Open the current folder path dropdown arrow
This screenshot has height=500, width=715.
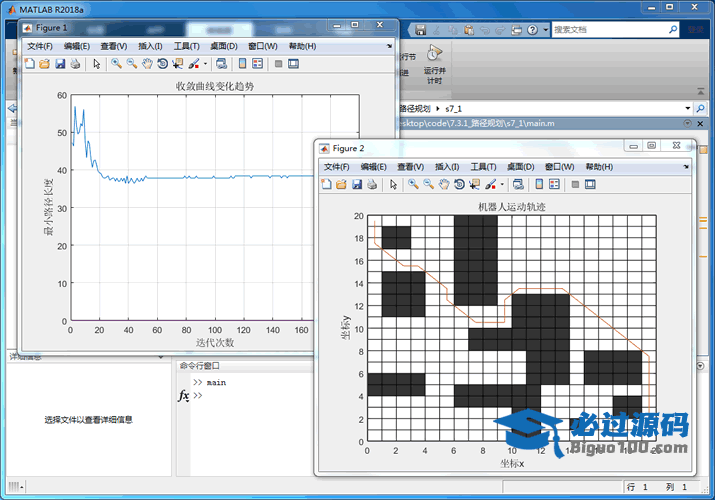click(x=687, y=107)
